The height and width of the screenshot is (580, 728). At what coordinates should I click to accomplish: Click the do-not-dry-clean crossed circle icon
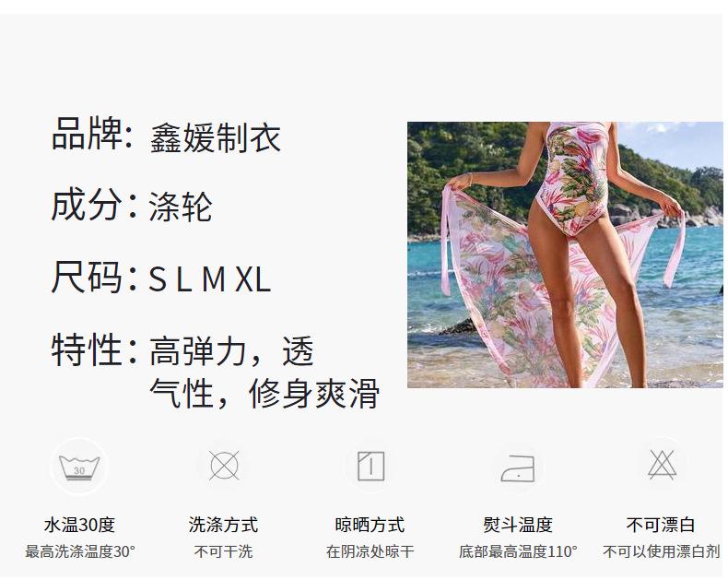coord(224,466)
